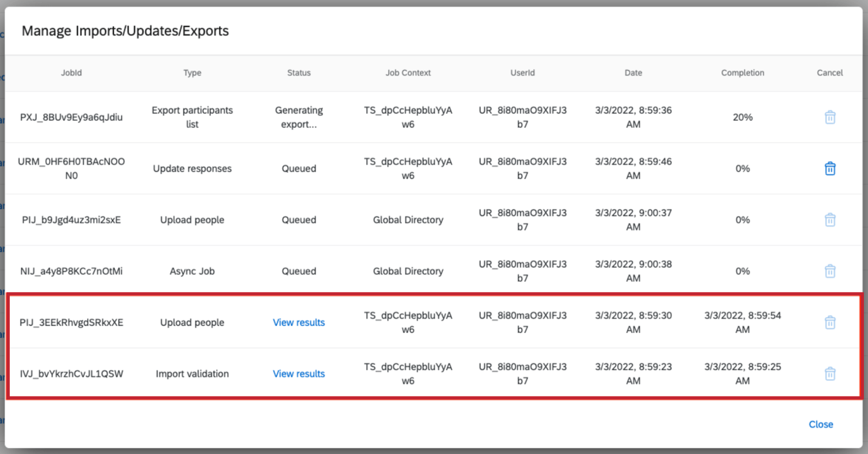The height and width of the screenshot is (454, 868).
Task: Click trash icon for Update responses job
Action: 830,168
